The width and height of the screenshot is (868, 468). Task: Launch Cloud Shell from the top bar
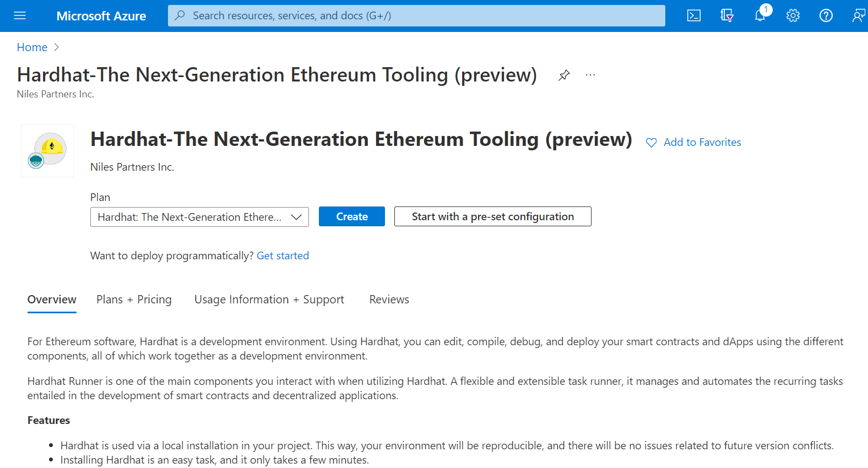[694, 15]
